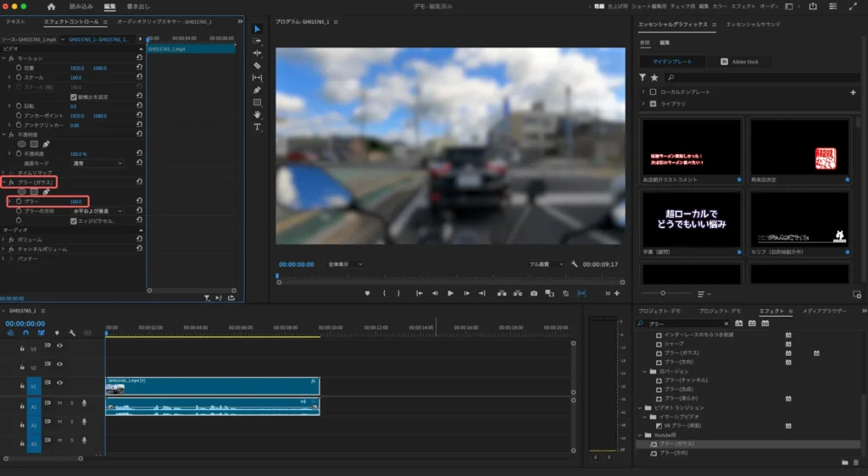
Task: Click the ブラー value field showing 100.0
Action: click(x=76, y=202)
